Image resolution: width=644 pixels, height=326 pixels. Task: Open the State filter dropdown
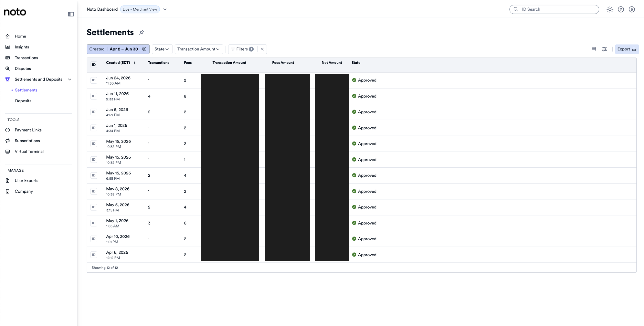[162, 49]
